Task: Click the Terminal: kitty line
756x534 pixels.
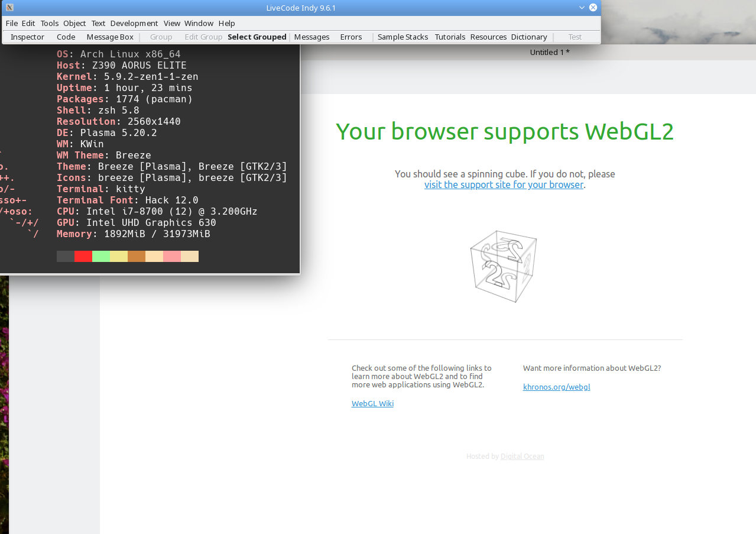Action: coord(101,189)
